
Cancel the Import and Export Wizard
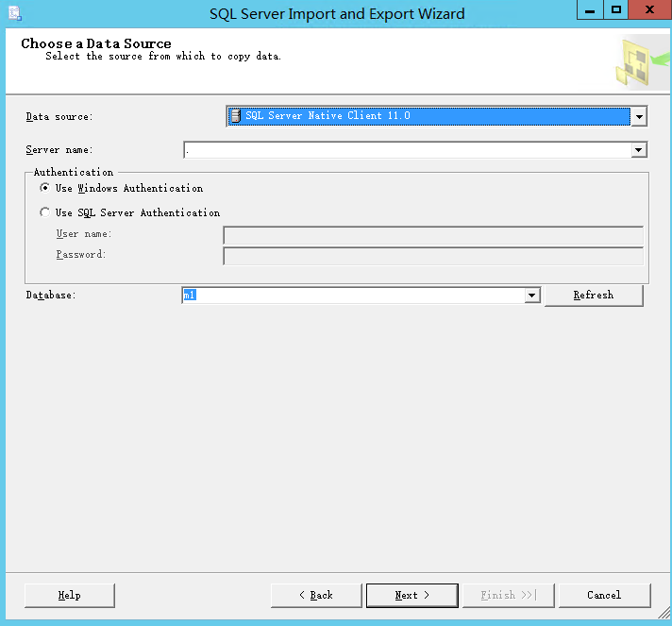(x=604, y=595)
